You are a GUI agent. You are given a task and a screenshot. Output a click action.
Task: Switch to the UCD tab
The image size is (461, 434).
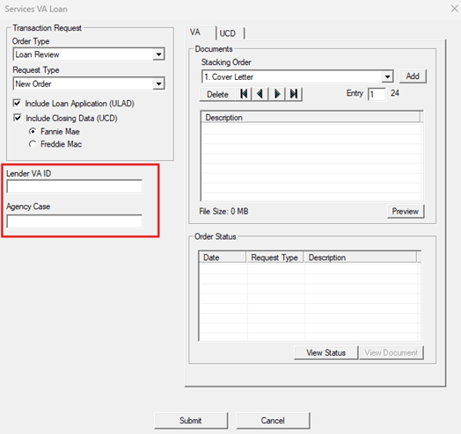(x=228, y=33)
